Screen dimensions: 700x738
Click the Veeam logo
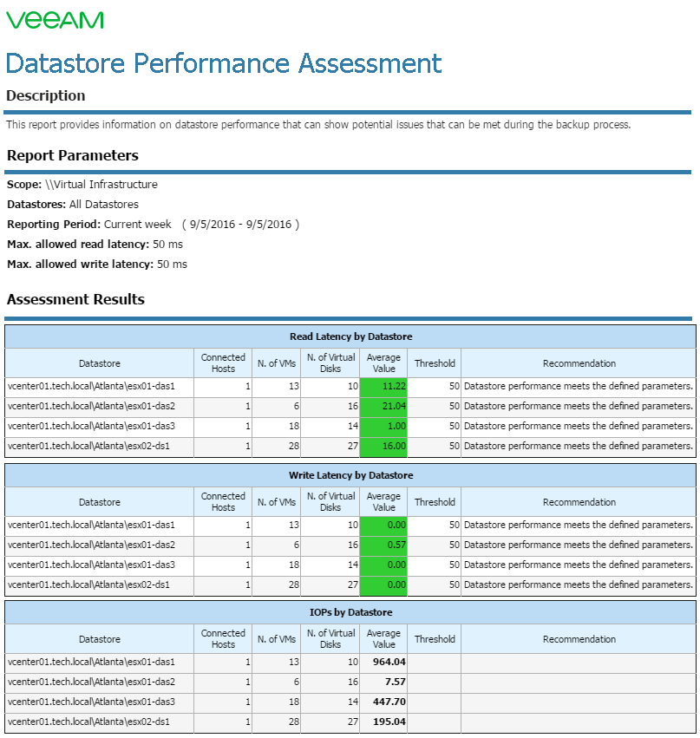(55, 20)
